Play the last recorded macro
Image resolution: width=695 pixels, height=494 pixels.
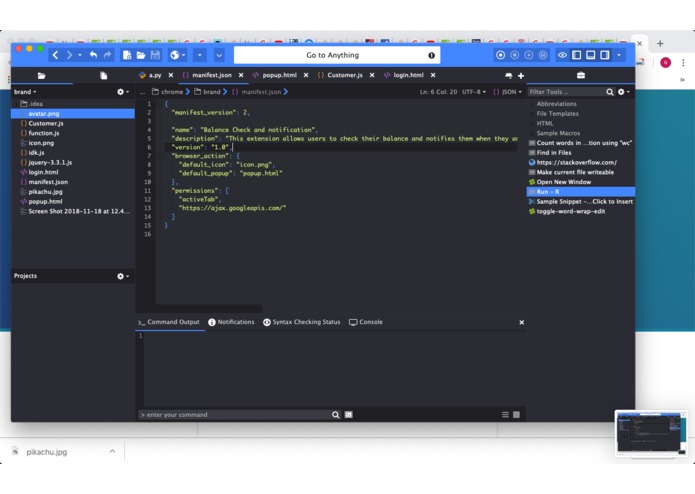pos(529,55)
